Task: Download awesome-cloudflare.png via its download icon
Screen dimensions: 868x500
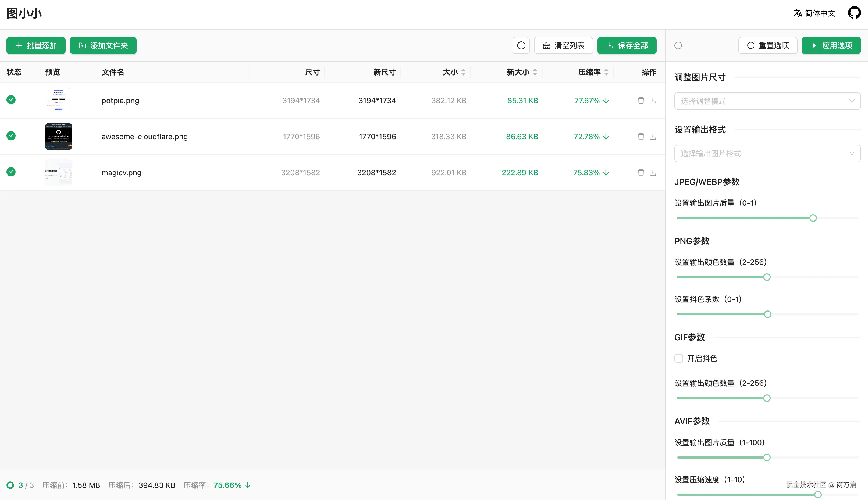Action: pos(653,136)
